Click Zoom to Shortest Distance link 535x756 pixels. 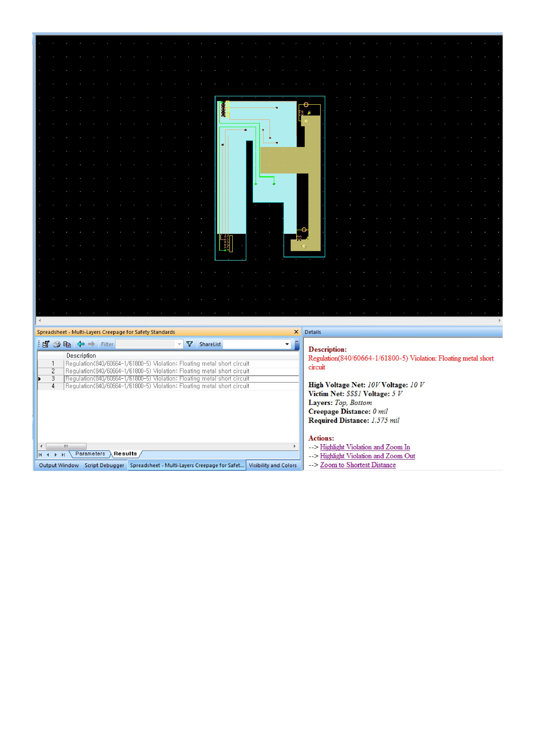358,465
